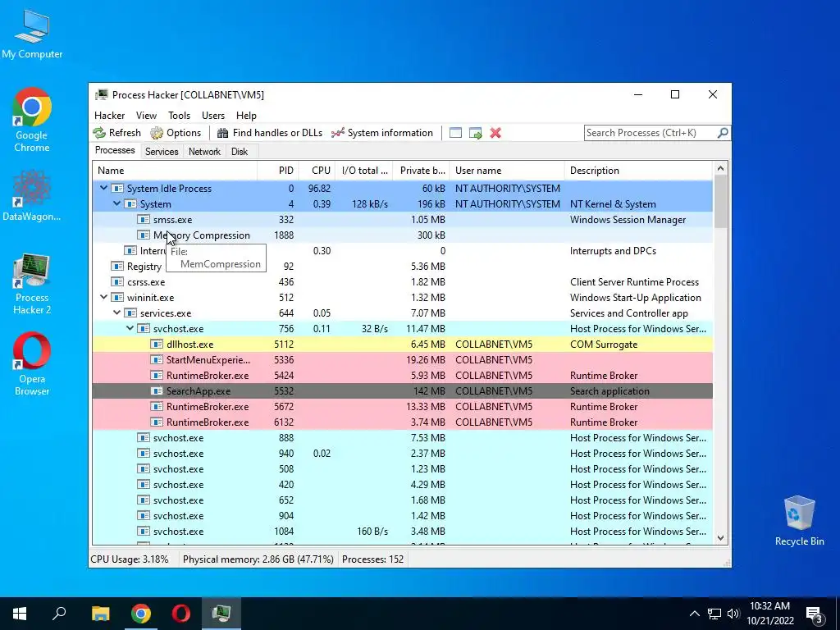Open the Tools menu
840x630 pixels.
(179, 116)
